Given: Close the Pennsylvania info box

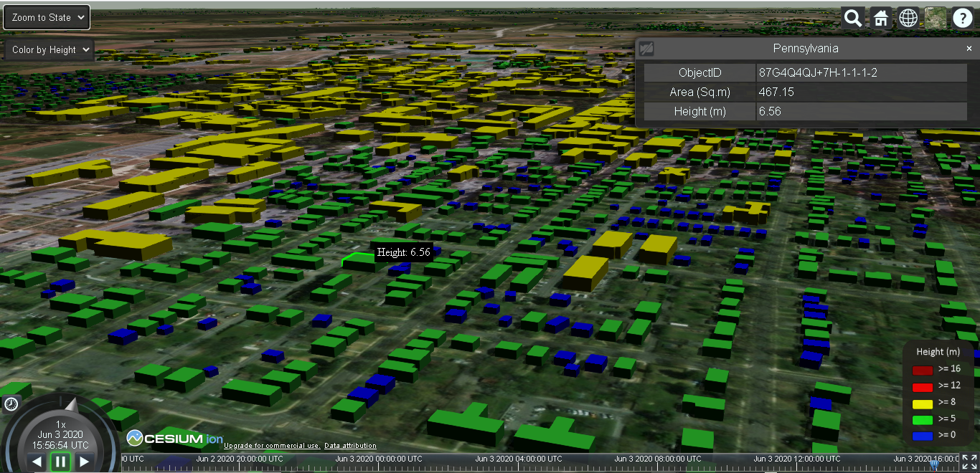Looking at the screenshot, I should click(969, 49).
